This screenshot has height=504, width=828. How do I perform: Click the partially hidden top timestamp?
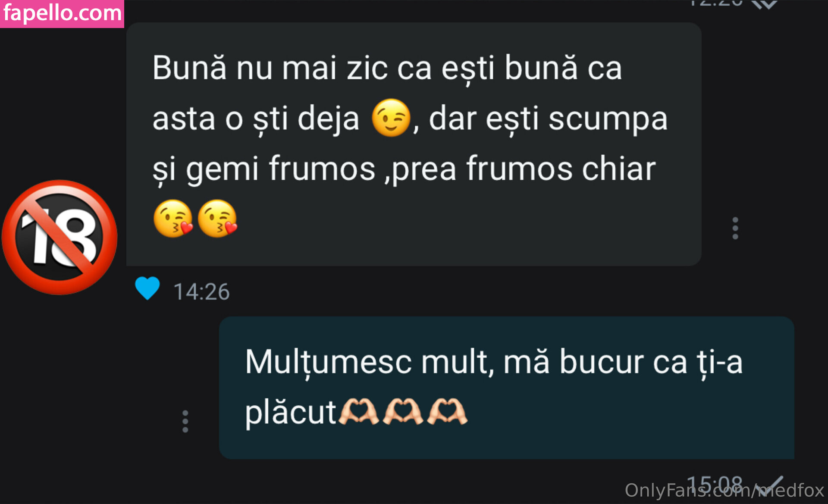pos(715,3)
